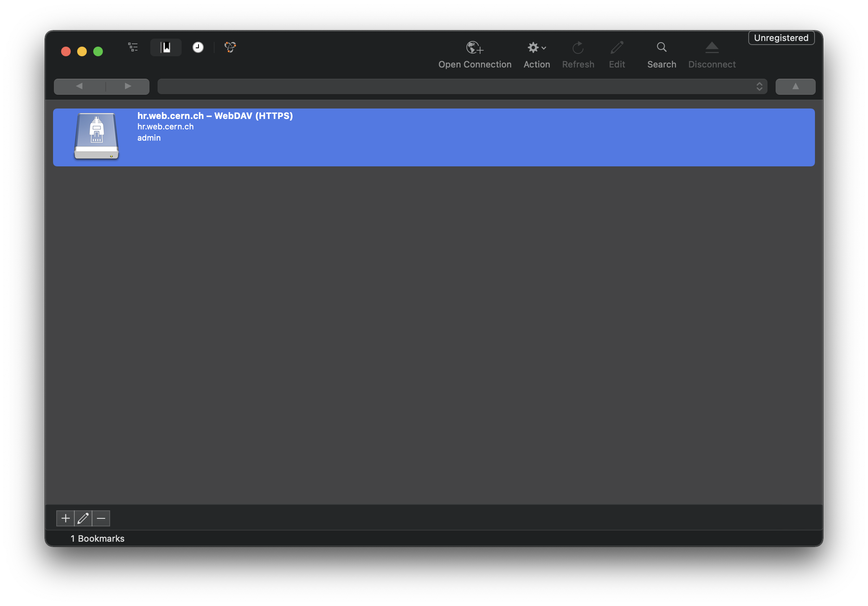Click Remove bookmark minus button
This screenshot has width=868, height=606.
pos(102,518)
